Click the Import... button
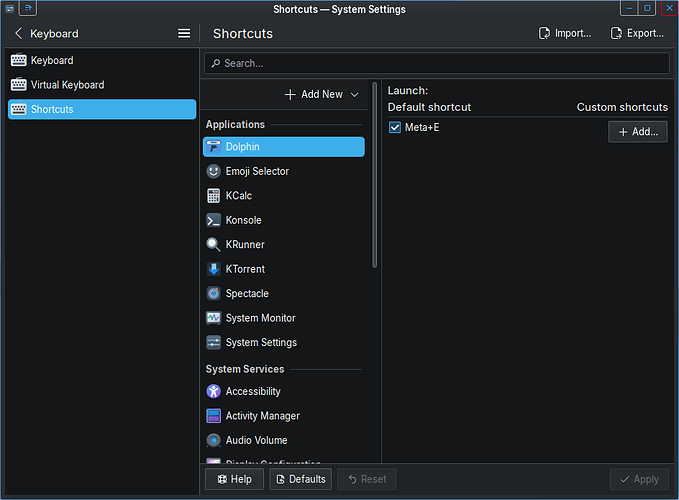 tap(565, 33)
